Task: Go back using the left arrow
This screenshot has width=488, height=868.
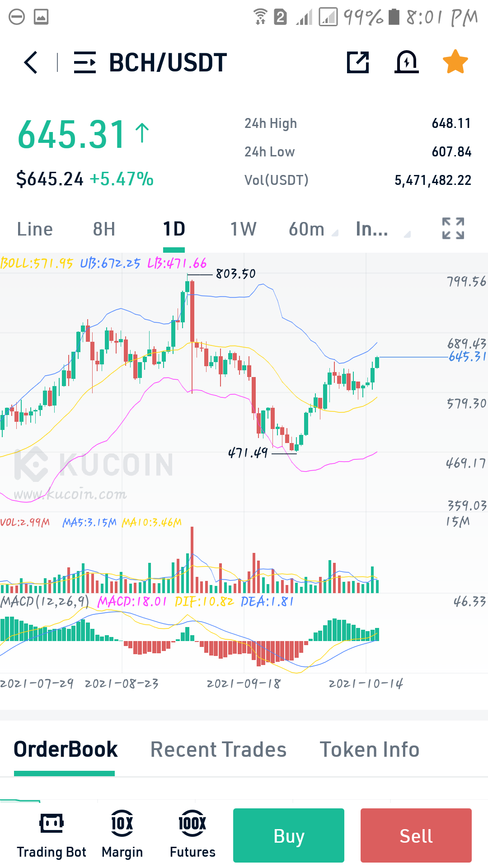Action: tap(30, 62)
